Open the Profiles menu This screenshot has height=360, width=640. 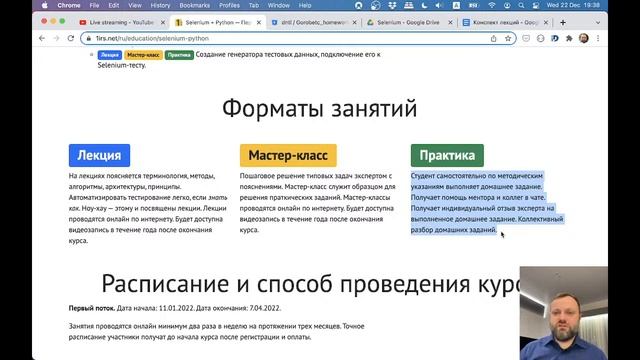pyautogui.click(x=229, y=5)
